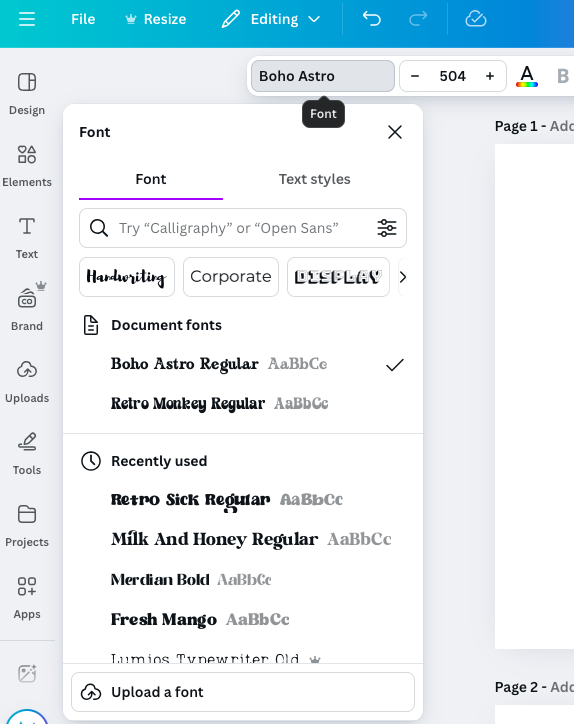574x724 pixels.
Task: Select the Text tool in sidebar
Action: tap(27, 239)
